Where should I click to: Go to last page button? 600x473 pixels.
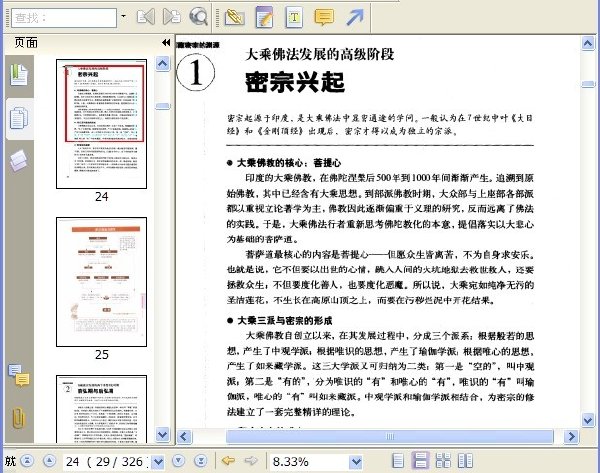tap(201, 461)
